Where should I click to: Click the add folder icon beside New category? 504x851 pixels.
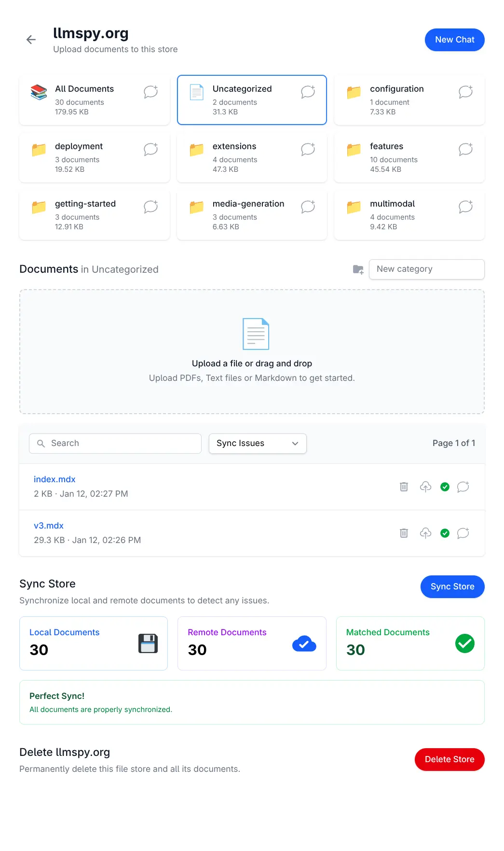pyautogui.click(x=358, y=269)
